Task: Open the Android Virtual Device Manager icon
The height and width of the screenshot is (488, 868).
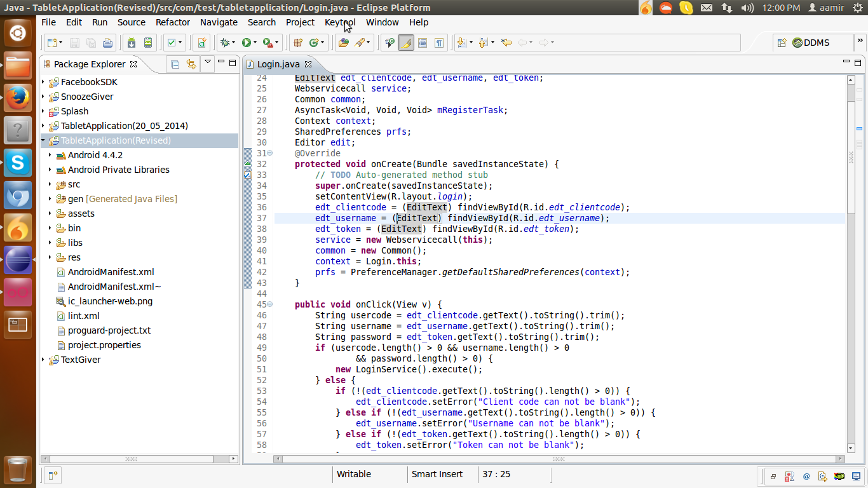Action: [148, 43]
